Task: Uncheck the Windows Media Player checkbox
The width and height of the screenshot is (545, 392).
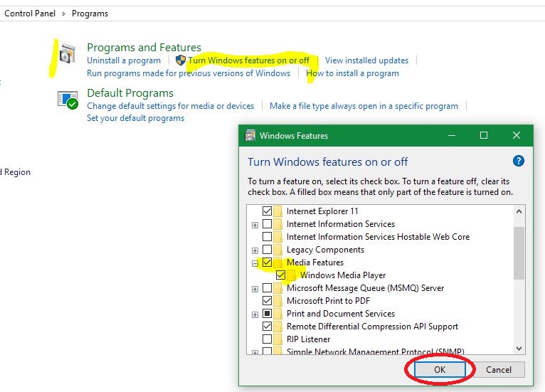Action: click(x=280, y=275)
